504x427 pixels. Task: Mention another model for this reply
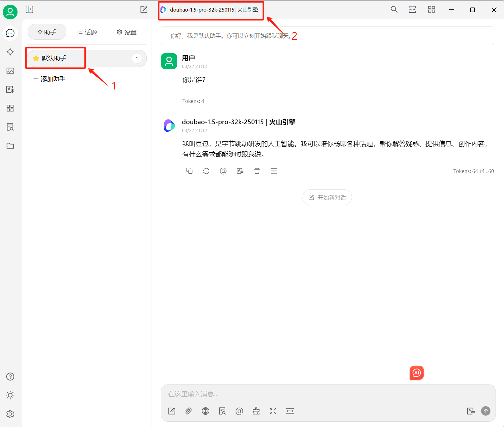point(223,171)
